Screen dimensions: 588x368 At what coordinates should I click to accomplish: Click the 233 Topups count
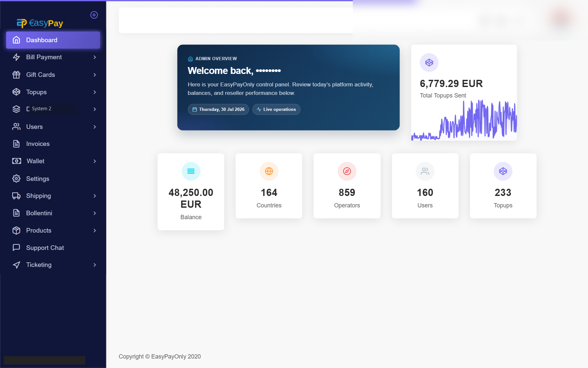pos(503,192)
